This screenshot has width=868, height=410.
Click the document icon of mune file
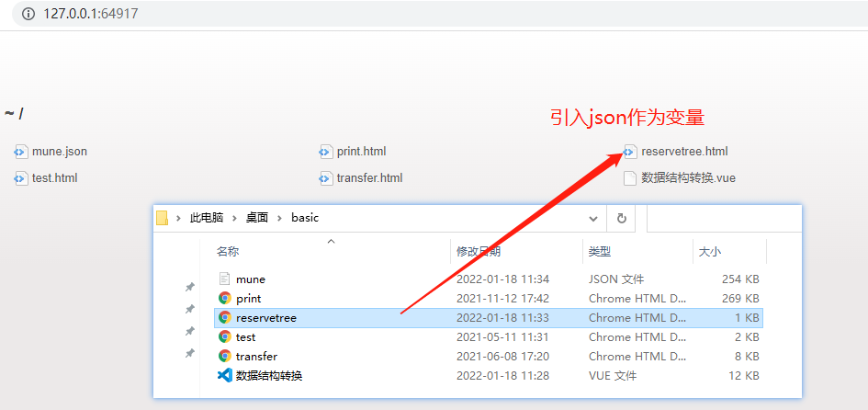pyautogui.click(x=224, y=279)
